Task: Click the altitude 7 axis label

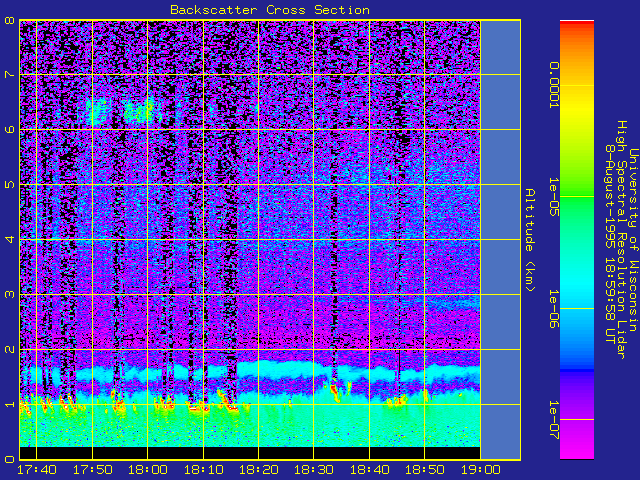Action: (9, 75)
